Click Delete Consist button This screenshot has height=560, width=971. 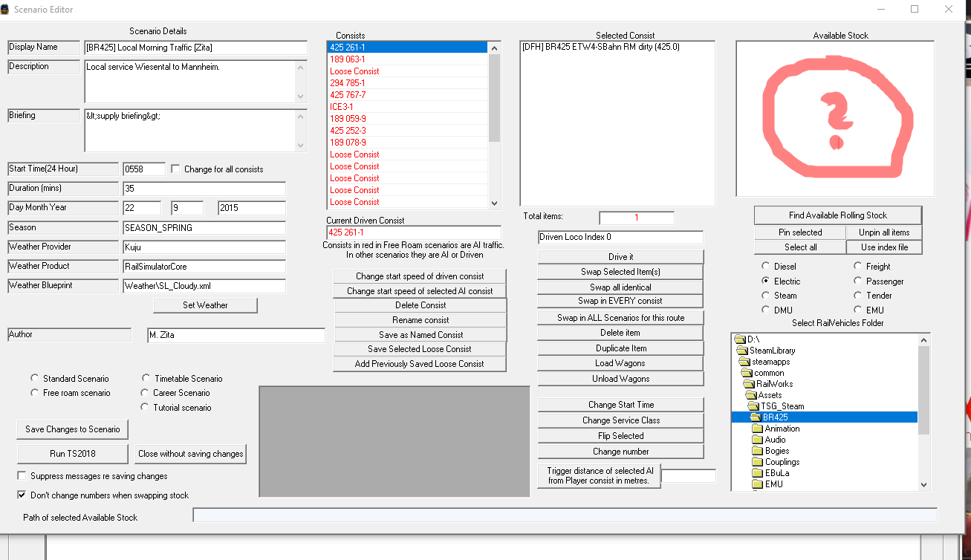tap(420, 305)
